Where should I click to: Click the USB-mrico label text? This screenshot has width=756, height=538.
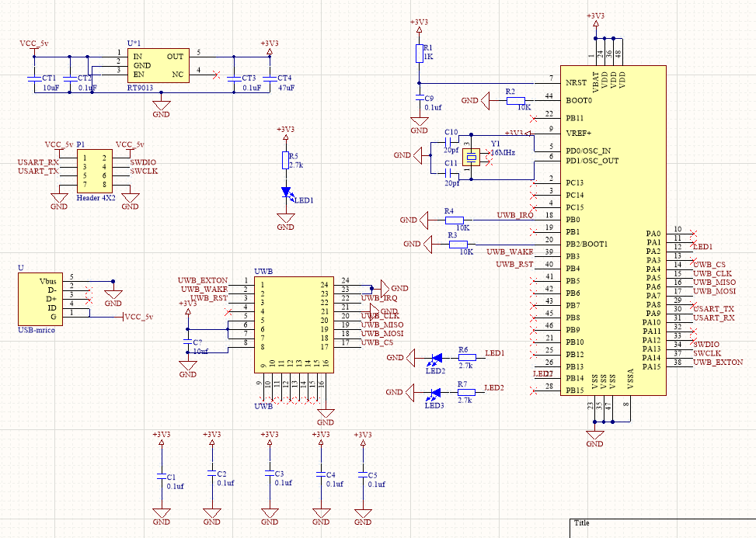tap(37, 331)
